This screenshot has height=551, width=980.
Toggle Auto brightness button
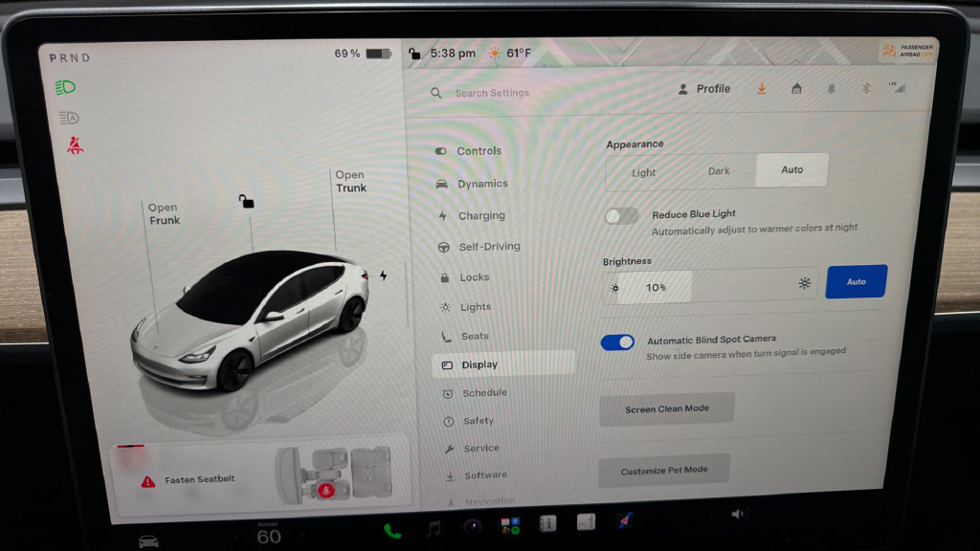pos(856,282)
